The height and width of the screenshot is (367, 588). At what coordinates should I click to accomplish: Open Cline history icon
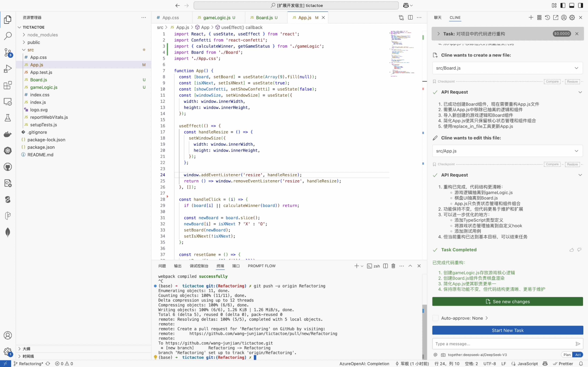[547, 18]
